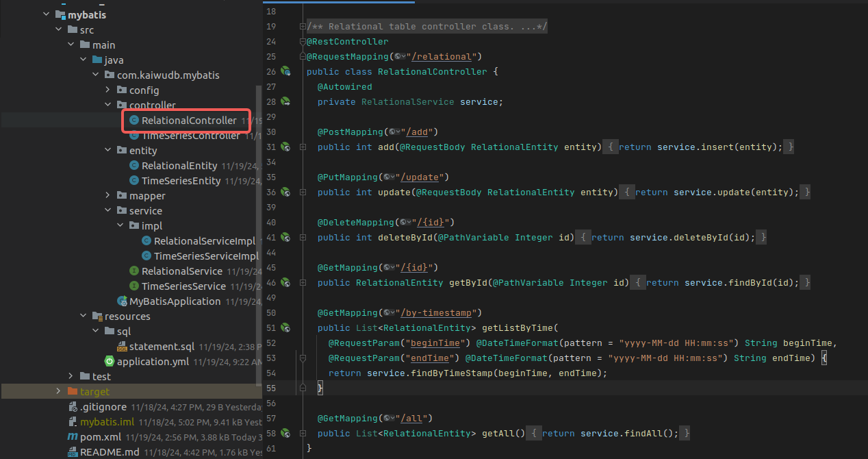This screenshot has height=459, width=868.
Task: Collapse the resources folder
Action: click(83, 317)
